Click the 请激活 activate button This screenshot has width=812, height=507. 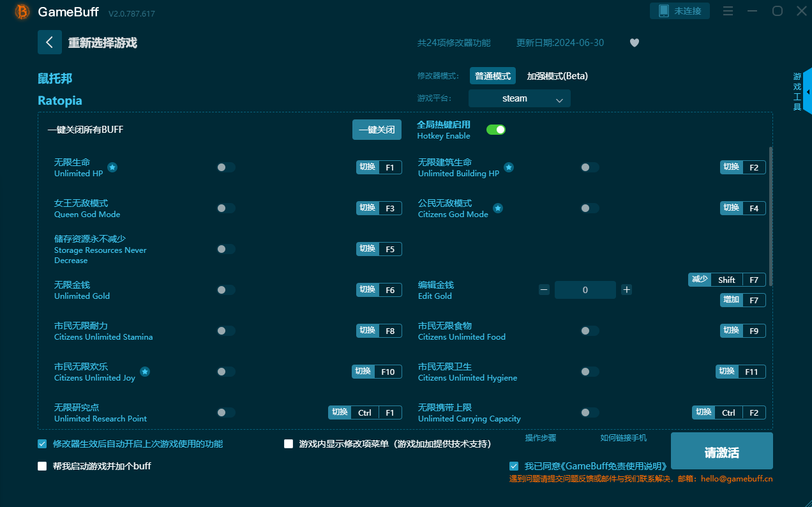point(722,452)
